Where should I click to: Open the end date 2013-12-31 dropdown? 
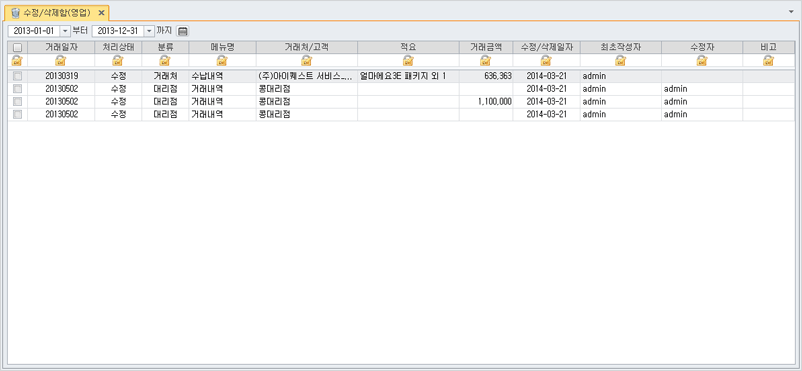pyautogui.click(x=149, y=31)
